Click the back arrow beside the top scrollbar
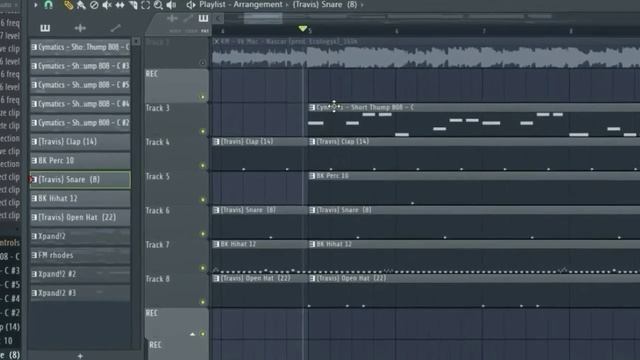The height and width of the screenshot is (360, 640). [x=218, y=18]
